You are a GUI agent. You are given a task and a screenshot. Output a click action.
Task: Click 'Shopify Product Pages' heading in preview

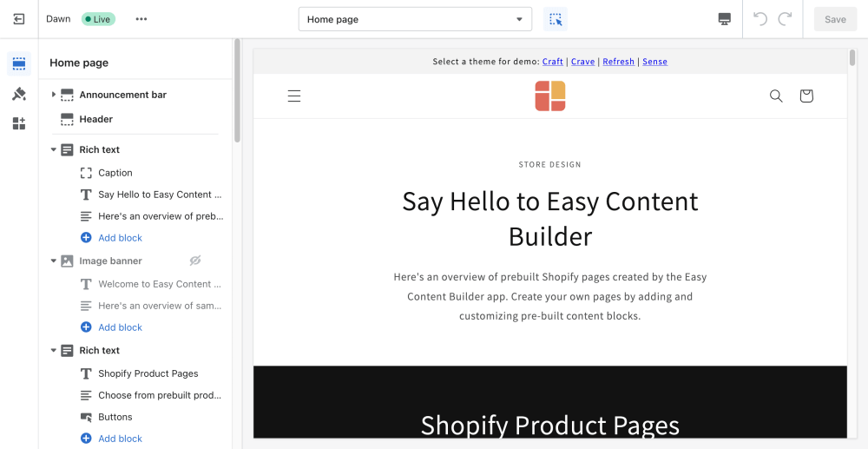(x=550, y=426)
